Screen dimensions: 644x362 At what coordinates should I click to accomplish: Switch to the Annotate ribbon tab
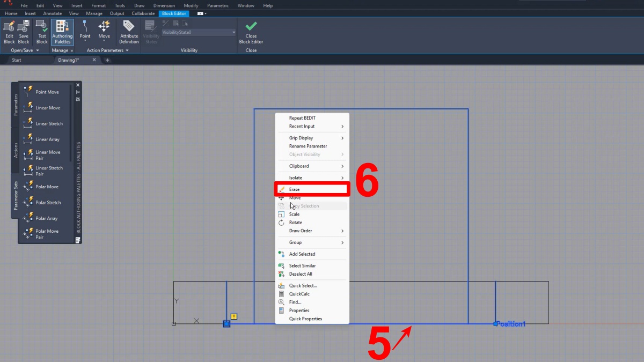[53, 13]
